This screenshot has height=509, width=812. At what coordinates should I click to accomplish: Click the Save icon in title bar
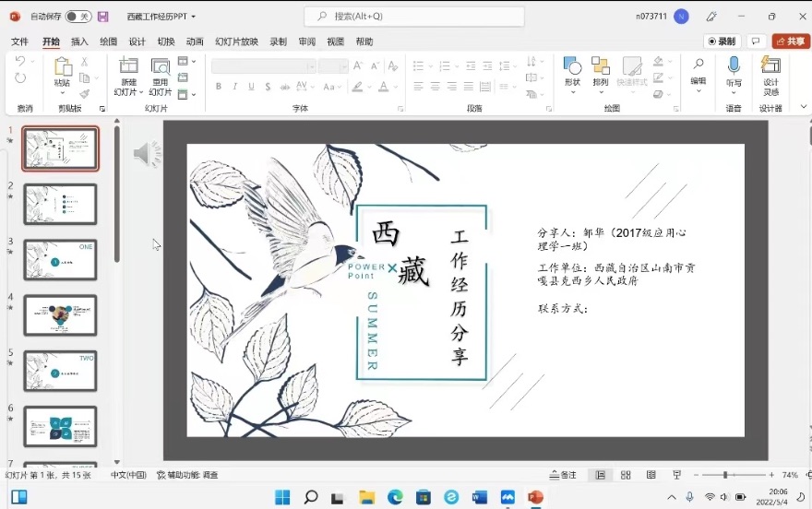pyautogui.click(x=102, y=17)
